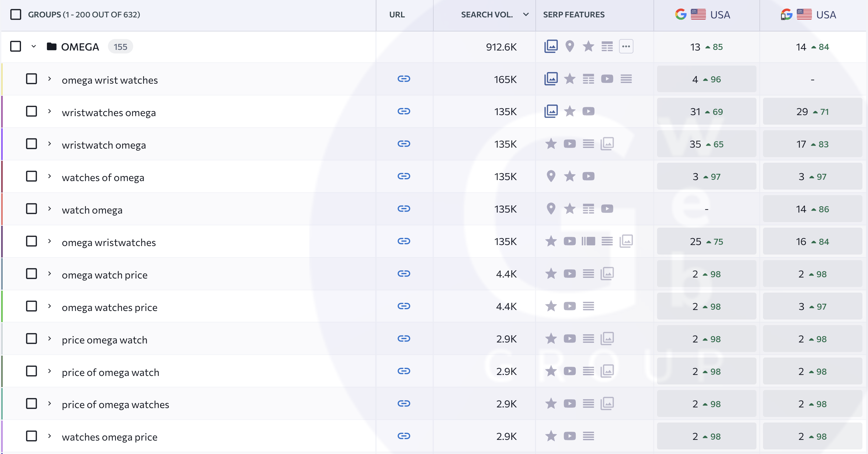The width and height of the screenshot is (868, 454).
Task: Sort by Search Vol. column header
Action: [486, 14]
